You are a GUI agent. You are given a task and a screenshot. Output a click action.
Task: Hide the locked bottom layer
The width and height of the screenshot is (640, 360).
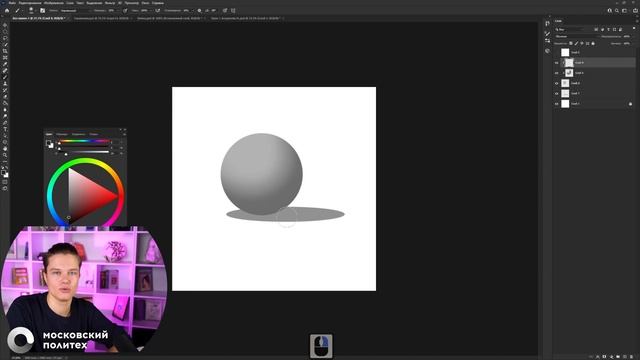[x=556, y=104]
